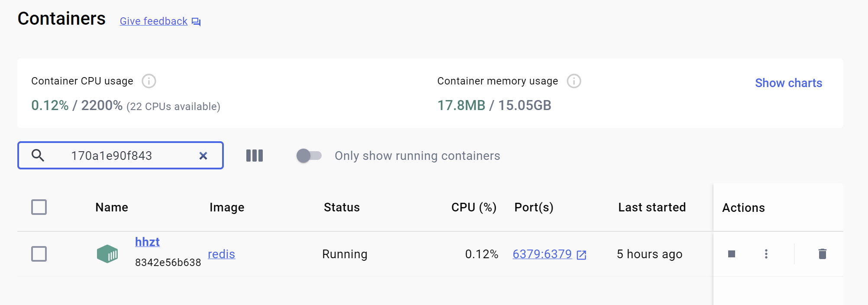Stop the hhzt container
The width and height of the screenshot is (868, 305).
coord(732,254)
